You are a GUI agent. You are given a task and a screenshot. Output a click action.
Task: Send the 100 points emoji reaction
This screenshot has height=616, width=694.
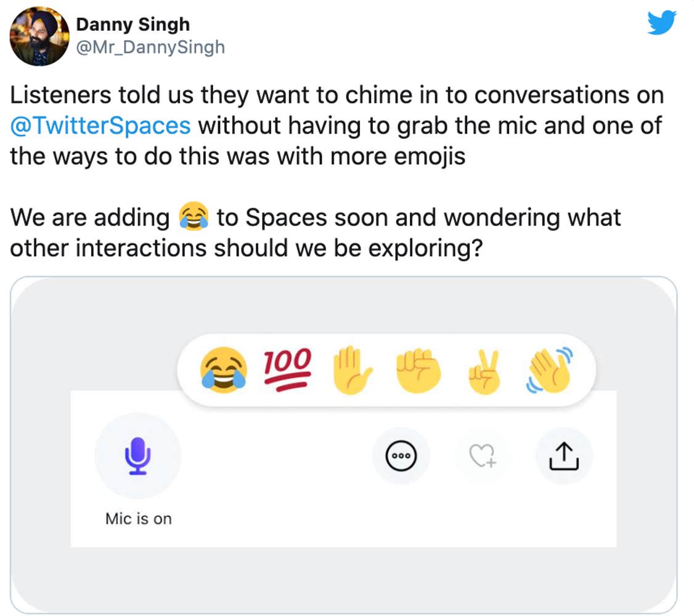coord(288,370)
